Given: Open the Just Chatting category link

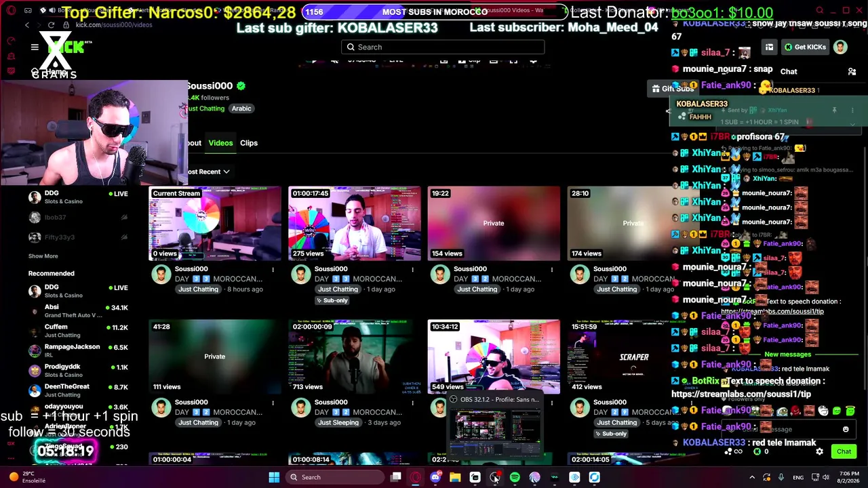Looking at the screenshot, I should tap(206, 108).
